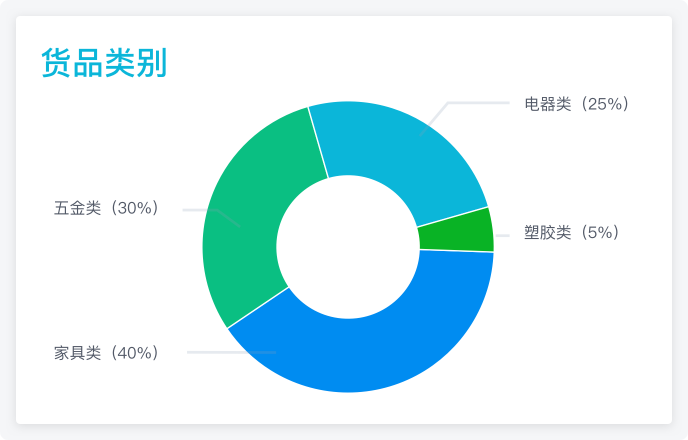Click the 塑胶类（5%）label text
This screenshot has height=440, width=688.
coord(572,232)
